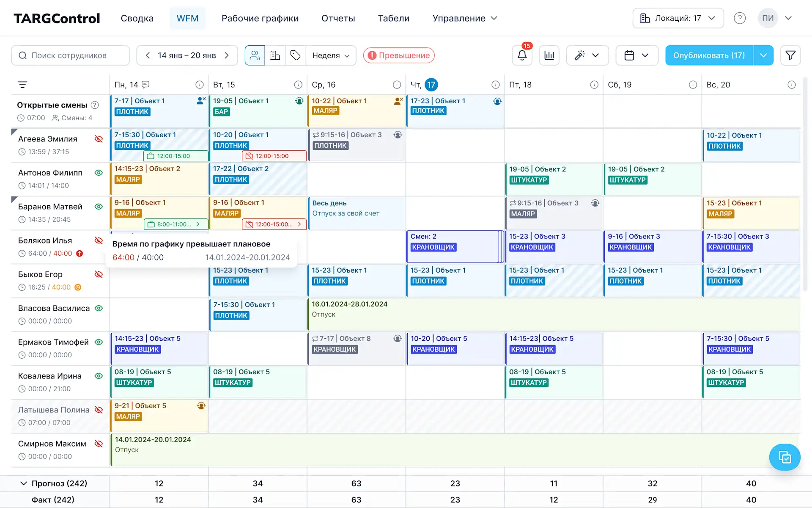Open the notifications bell icon
The height and width of the screenshot is (508, 812).
tap(522, 55)
